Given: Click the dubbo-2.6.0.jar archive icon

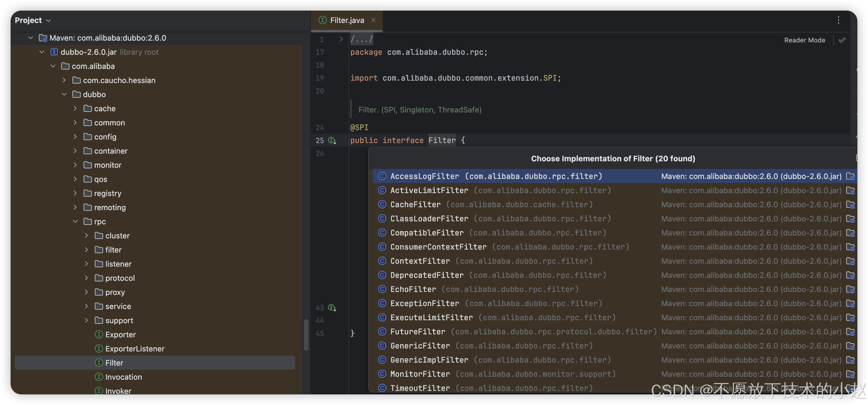Looking at the screenshot, I should coord(54,52).
